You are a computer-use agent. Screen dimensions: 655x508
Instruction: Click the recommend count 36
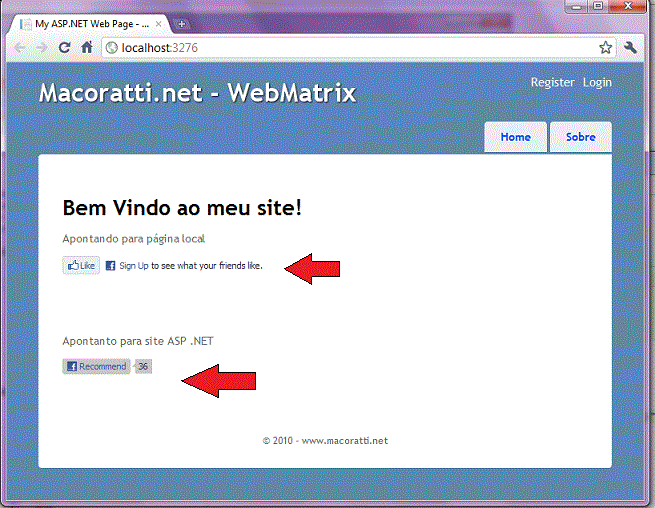pos(143,366)
